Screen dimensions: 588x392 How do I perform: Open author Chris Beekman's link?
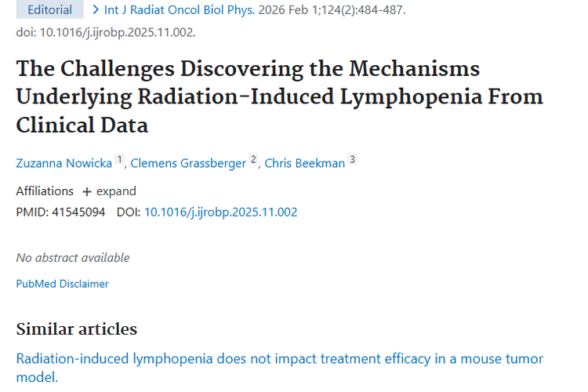[305, 163]
